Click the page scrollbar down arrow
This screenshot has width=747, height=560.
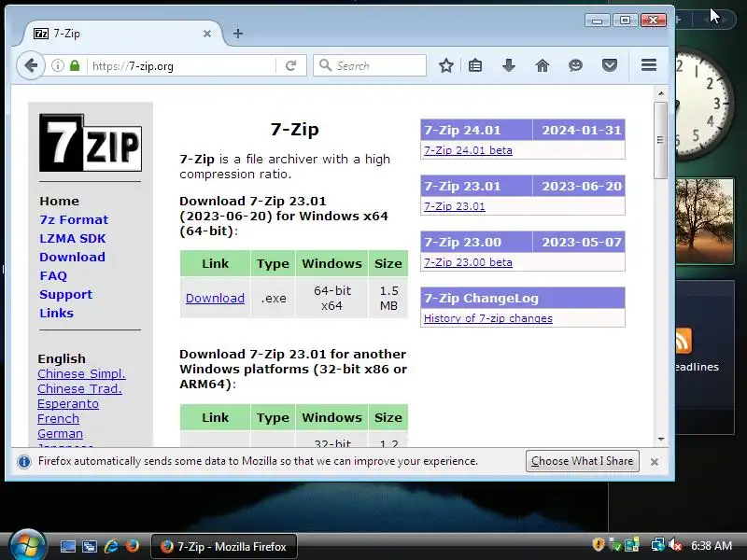(x=661, y=439)
